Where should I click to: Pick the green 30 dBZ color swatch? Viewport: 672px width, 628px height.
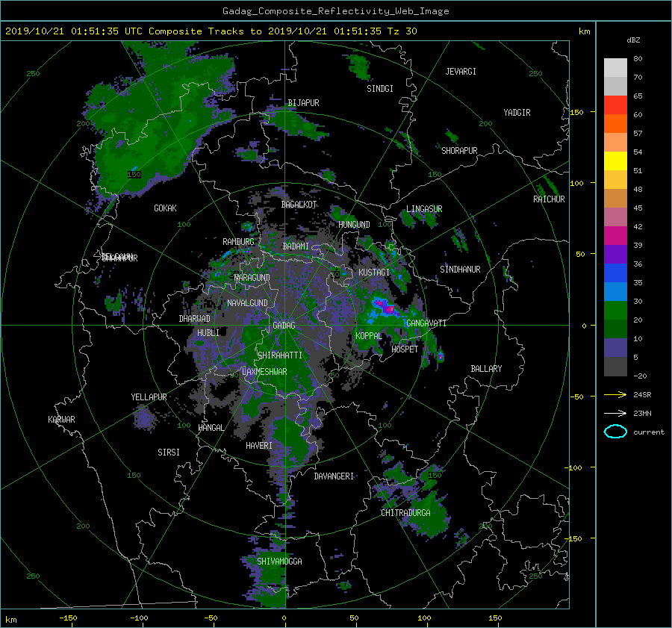click(x=615, y=310)
